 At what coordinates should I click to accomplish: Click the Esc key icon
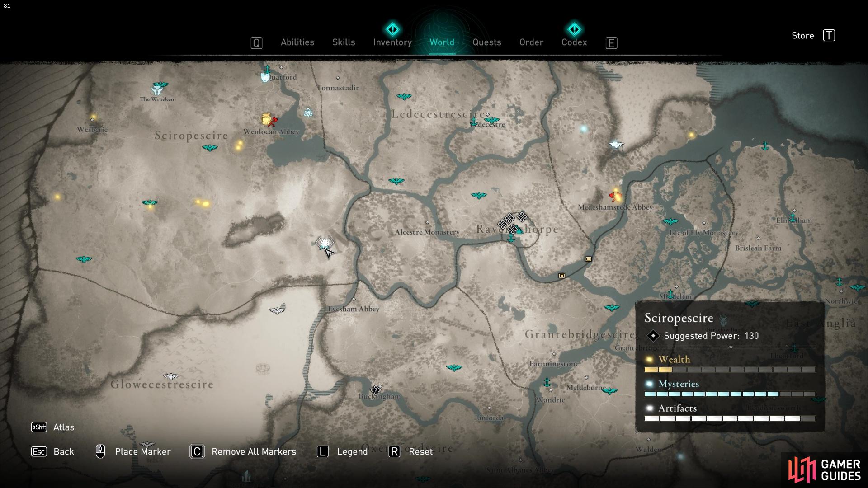(39, 451)
